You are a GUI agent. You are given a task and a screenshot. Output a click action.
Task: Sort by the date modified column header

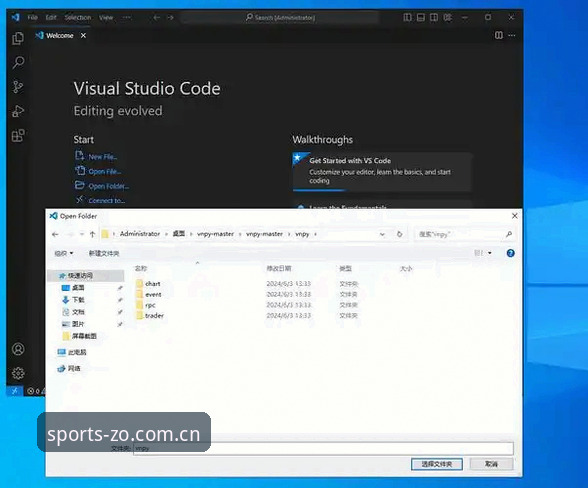(x=279, y=268)
